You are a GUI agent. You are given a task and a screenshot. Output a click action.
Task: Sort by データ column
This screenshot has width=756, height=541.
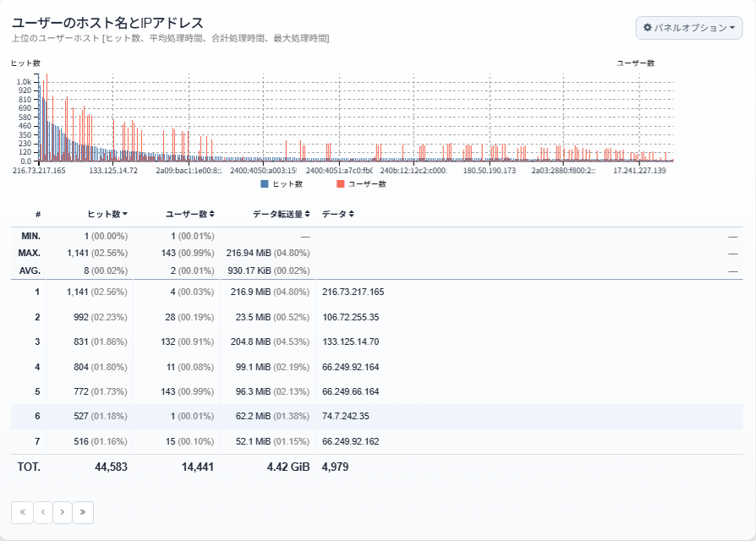click(337, 214)
